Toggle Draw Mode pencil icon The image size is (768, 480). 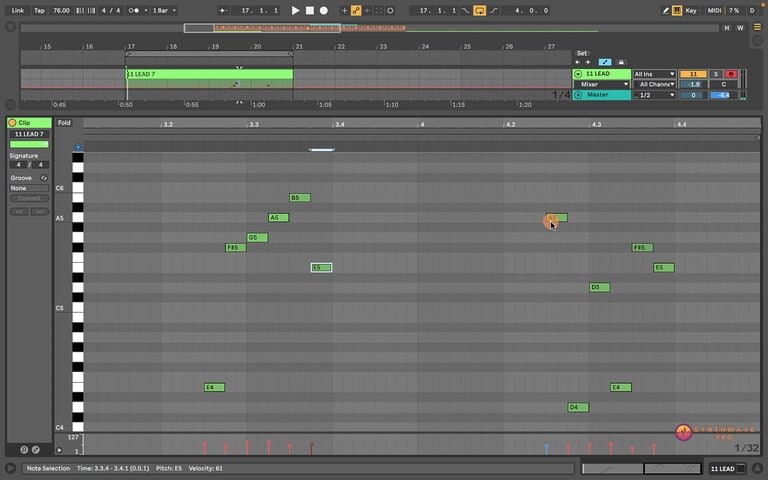click(665, 10)
